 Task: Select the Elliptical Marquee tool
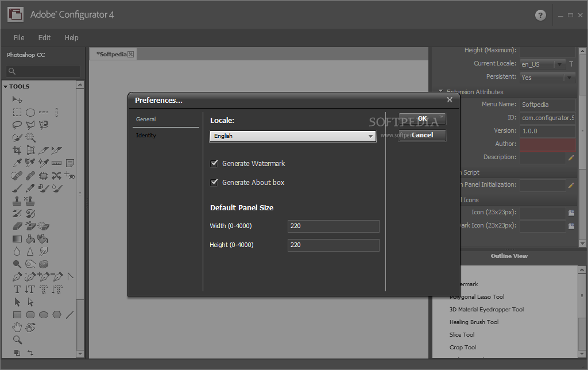tap(30, 112)
